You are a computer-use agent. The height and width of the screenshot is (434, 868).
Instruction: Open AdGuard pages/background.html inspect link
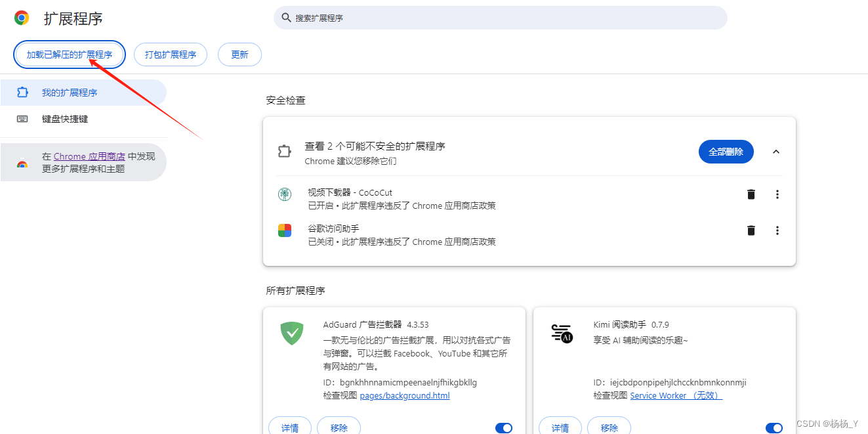point(405,395)
